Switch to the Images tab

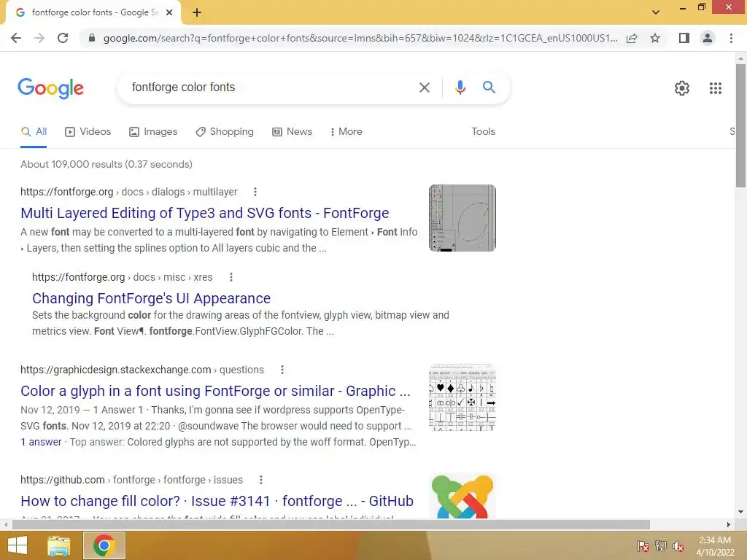153,132
